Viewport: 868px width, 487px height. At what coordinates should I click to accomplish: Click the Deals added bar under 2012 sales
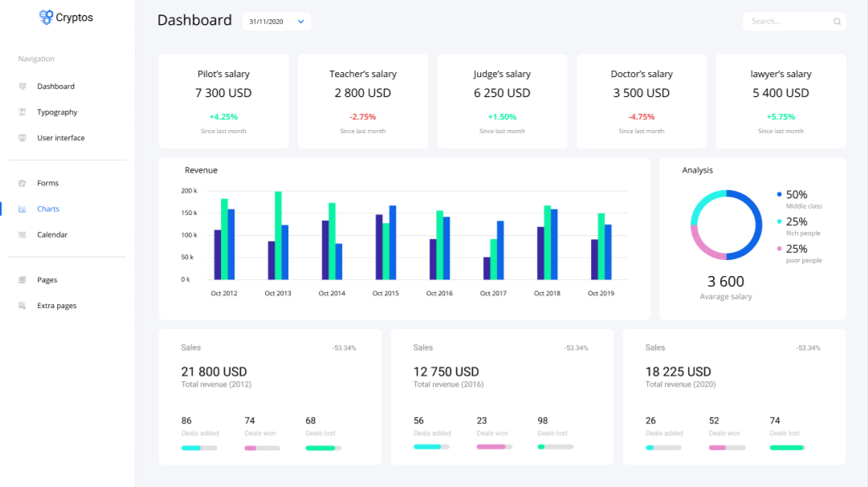(199, 448)
